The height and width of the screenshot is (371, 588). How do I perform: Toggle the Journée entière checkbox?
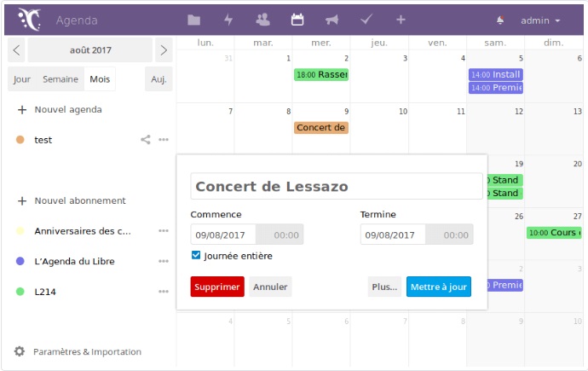[x=196, y=255]
